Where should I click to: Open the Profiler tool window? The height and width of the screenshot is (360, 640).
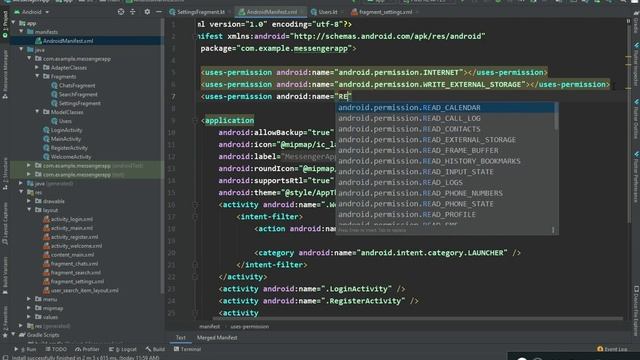click(87, 349)
